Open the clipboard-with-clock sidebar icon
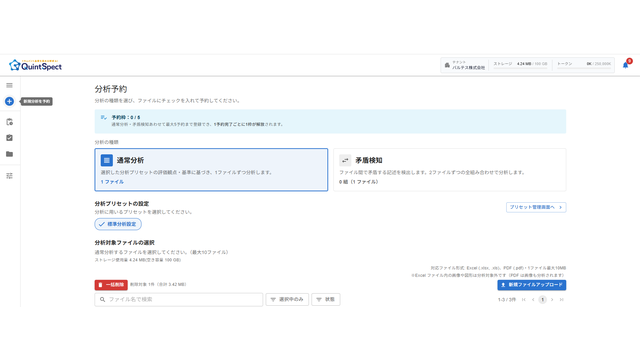Screen dimensions: 640x360 click(x=9, y=122)
